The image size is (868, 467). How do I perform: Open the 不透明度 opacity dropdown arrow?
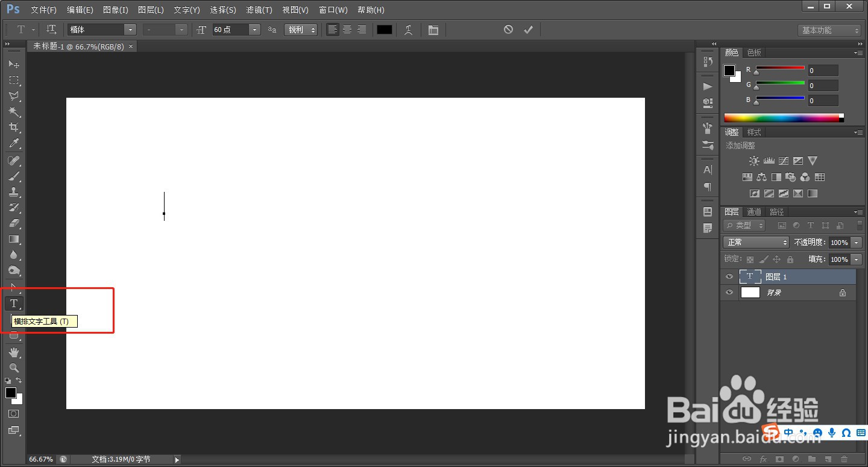point(857,243)
